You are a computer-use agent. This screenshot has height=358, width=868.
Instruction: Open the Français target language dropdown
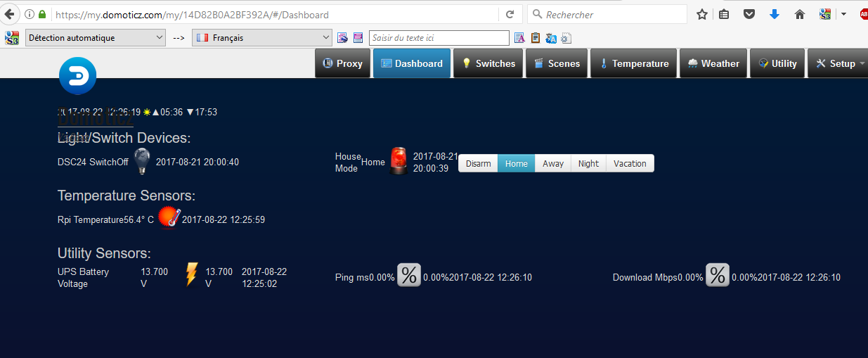(x=262, y=38)
